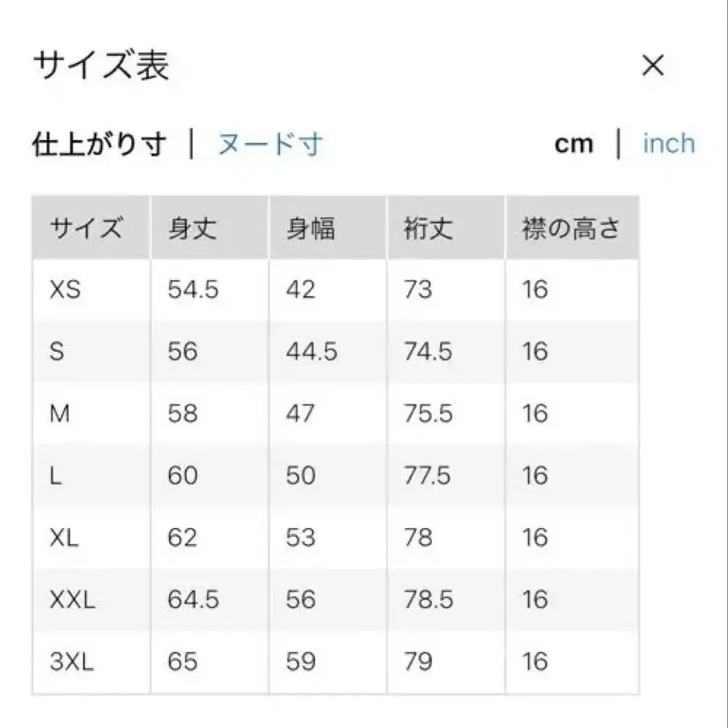Select the XL size row

66,538
